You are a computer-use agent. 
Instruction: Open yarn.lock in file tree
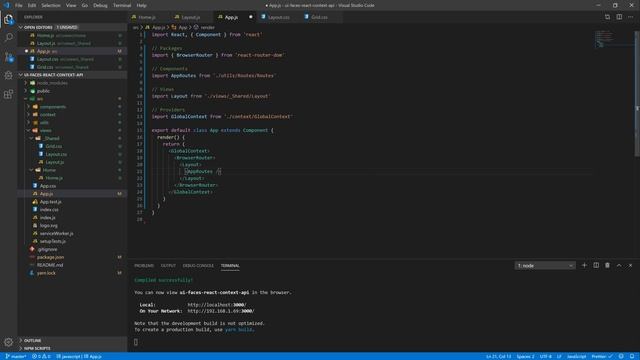coord(46,273)
